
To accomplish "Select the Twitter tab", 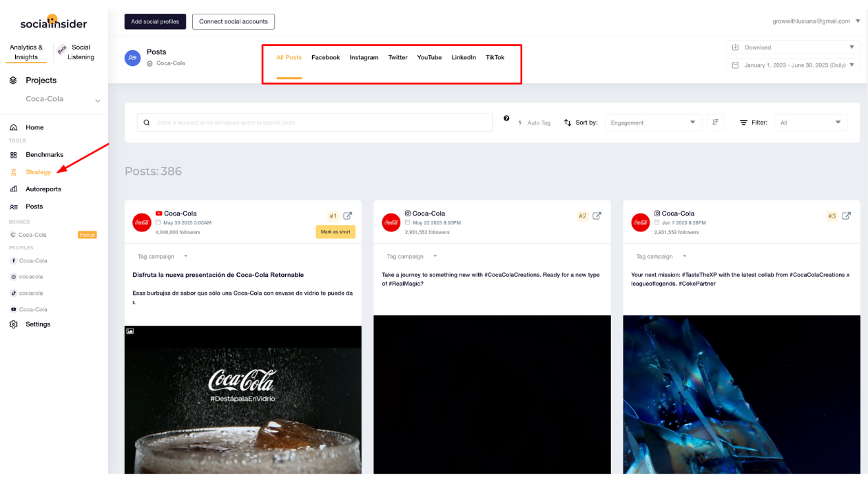I will [397, 58].
